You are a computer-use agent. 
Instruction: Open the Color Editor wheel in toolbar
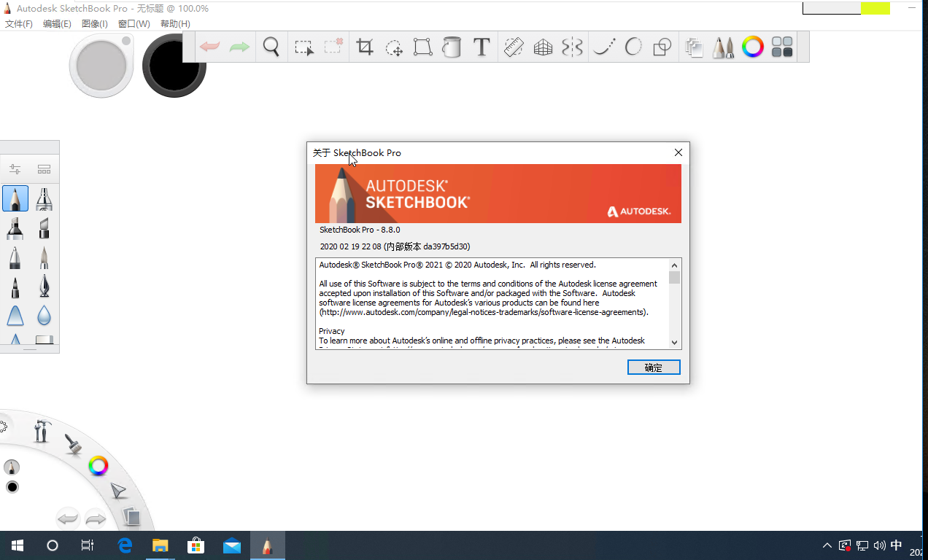click(752, 47)
